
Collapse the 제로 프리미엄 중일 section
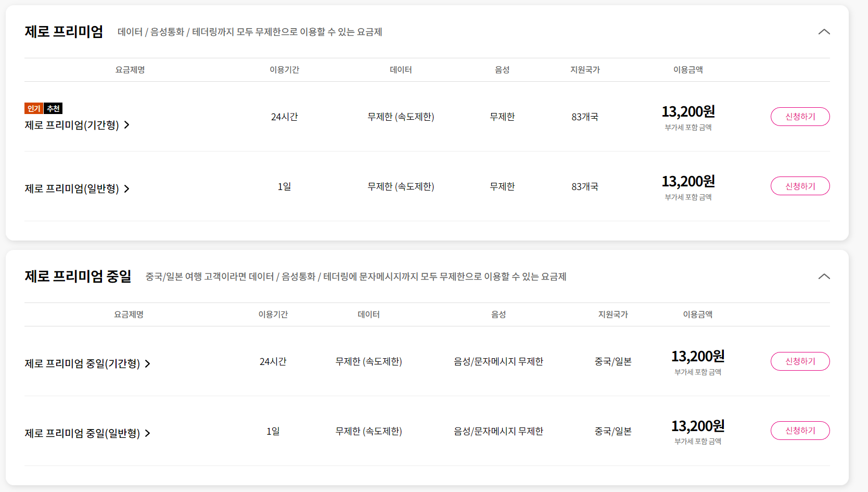coord(824,277)
